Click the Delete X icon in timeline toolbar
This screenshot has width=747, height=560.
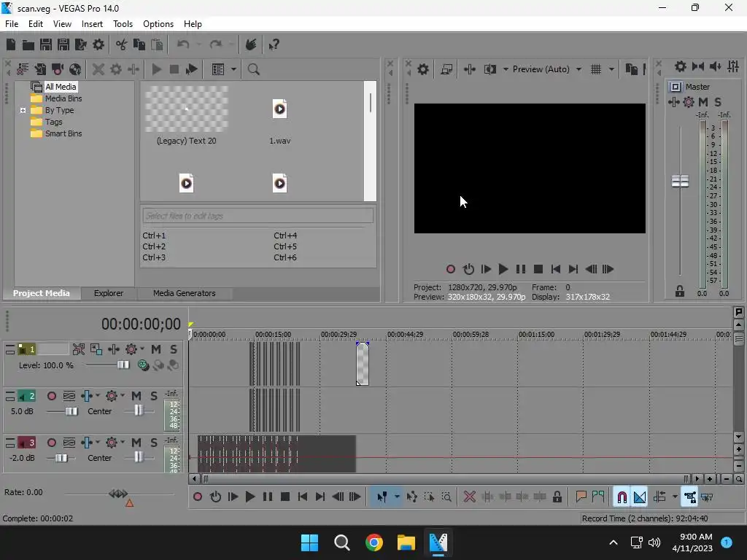(x=469, y=497)
